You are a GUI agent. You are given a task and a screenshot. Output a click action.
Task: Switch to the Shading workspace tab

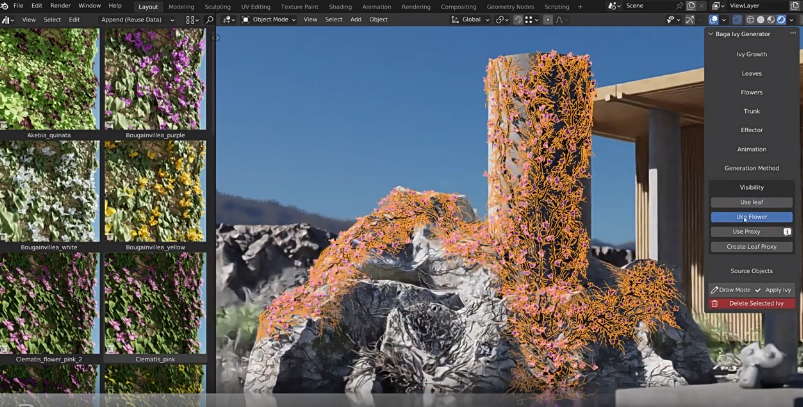(x=340, y=7)
